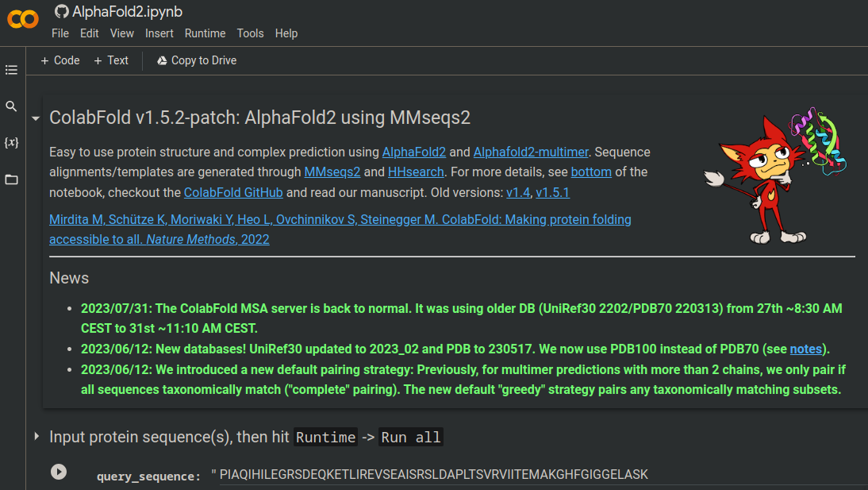Image resolution: width=868 pixels, height=490 pixels.
Task: Open the table of contents sidebar icon
Action: pyautogui.click(x=11, y=70)
